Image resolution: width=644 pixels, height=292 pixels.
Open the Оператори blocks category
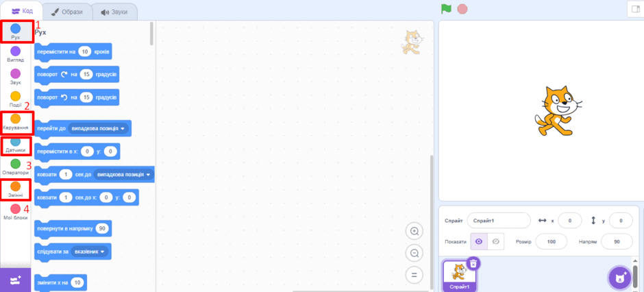pos(15,167)
